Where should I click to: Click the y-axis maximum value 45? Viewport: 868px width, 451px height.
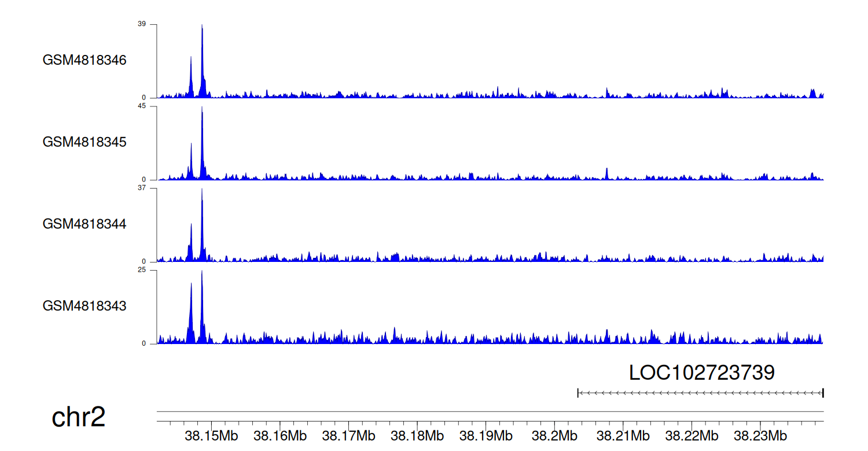click(x=142, y=106)
